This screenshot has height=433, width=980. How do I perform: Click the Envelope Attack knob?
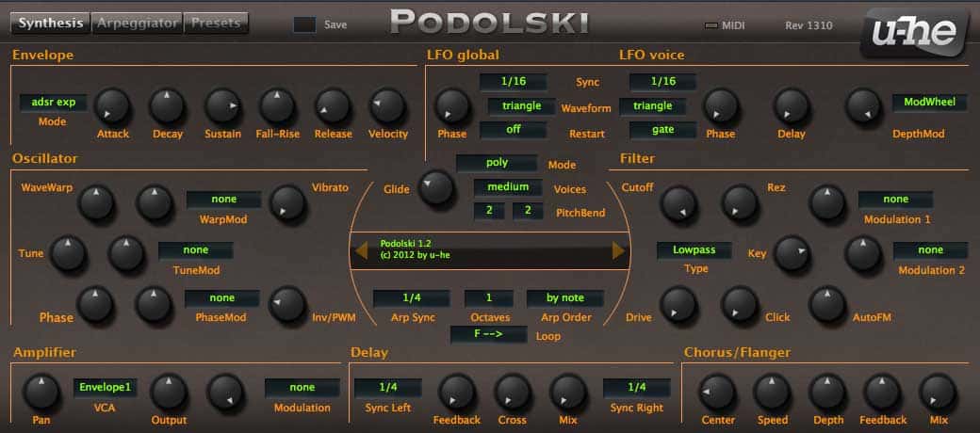click(112, 105)
